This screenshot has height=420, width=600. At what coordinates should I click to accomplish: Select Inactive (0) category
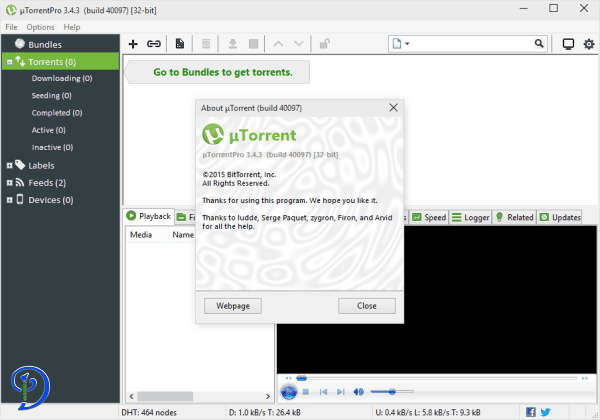click(52, 147)
